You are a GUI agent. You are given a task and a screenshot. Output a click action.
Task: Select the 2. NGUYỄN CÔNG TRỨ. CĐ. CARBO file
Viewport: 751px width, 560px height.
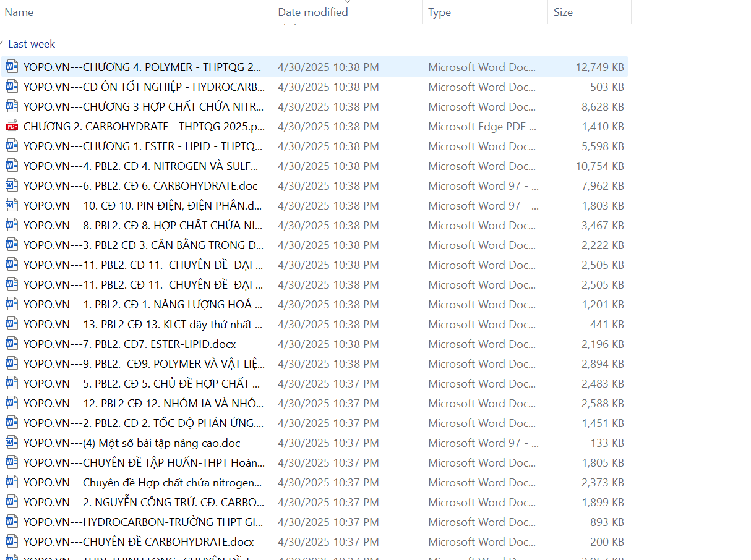tap(144, 502)
